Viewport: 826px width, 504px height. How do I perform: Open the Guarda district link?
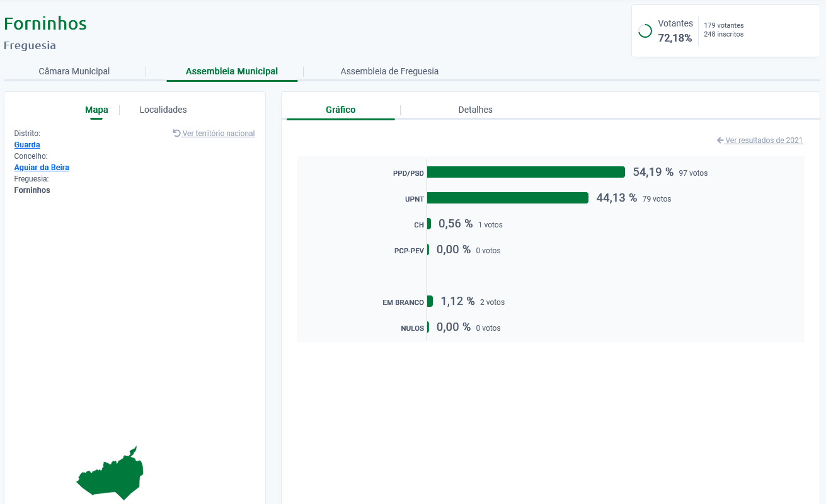(27, 145)
